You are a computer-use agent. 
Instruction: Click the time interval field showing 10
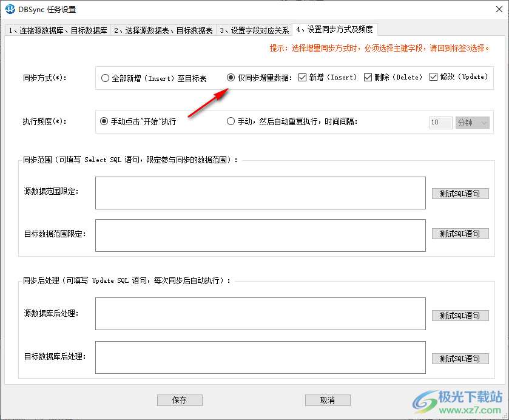click(440, 123)
